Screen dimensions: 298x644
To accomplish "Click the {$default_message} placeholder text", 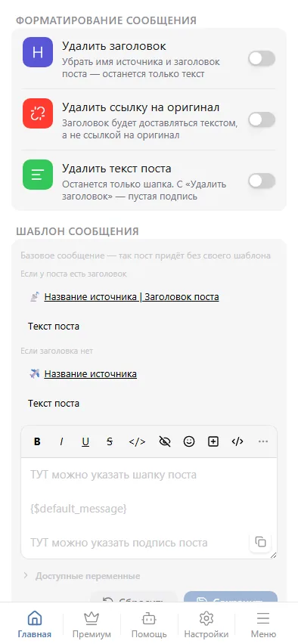I will (79, 509).
